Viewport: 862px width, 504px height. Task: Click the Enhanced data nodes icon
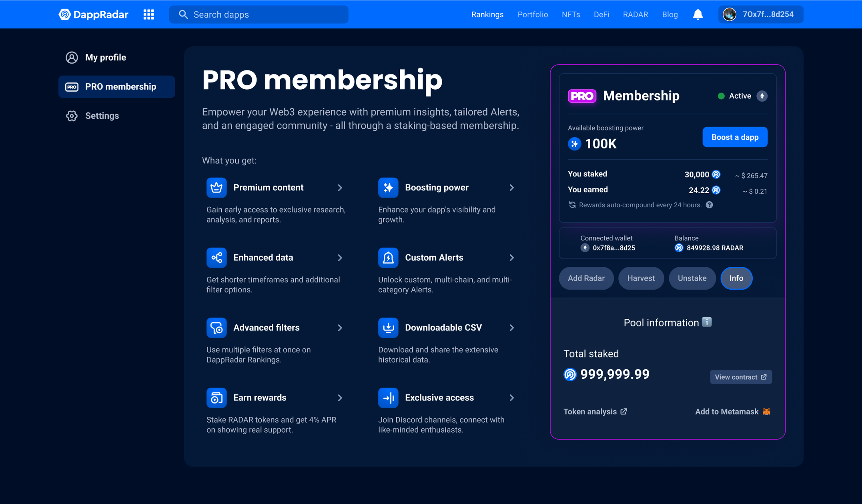(217, 258)
